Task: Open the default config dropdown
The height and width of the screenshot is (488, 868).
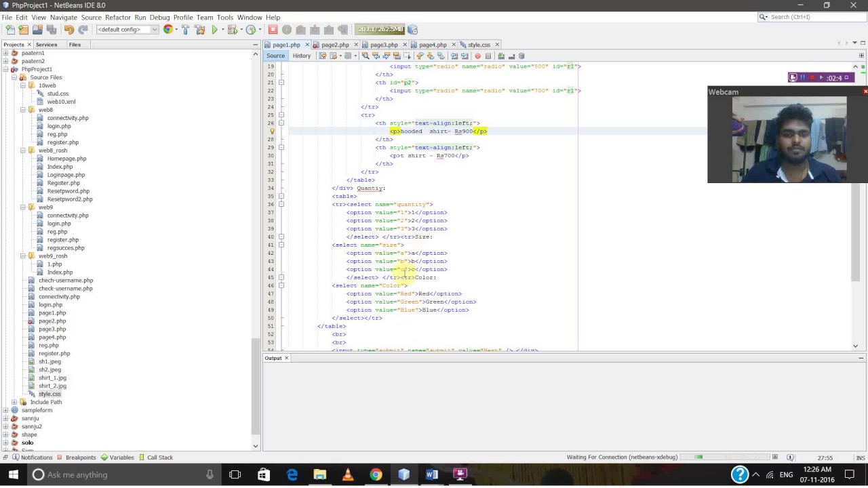Action: point(127,30)
